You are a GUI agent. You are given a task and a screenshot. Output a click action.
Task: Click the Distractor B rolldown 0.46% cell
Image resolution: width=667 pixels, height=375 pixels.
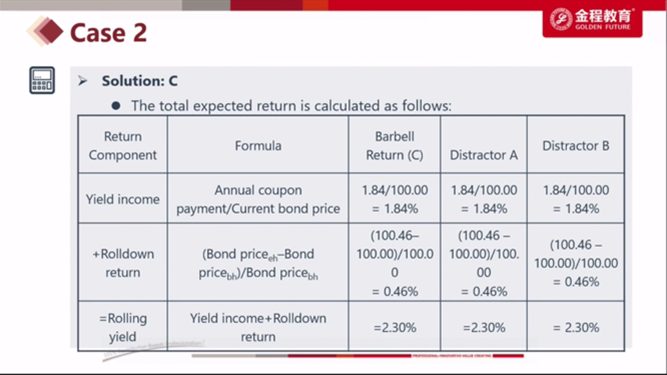coord(576,263)
